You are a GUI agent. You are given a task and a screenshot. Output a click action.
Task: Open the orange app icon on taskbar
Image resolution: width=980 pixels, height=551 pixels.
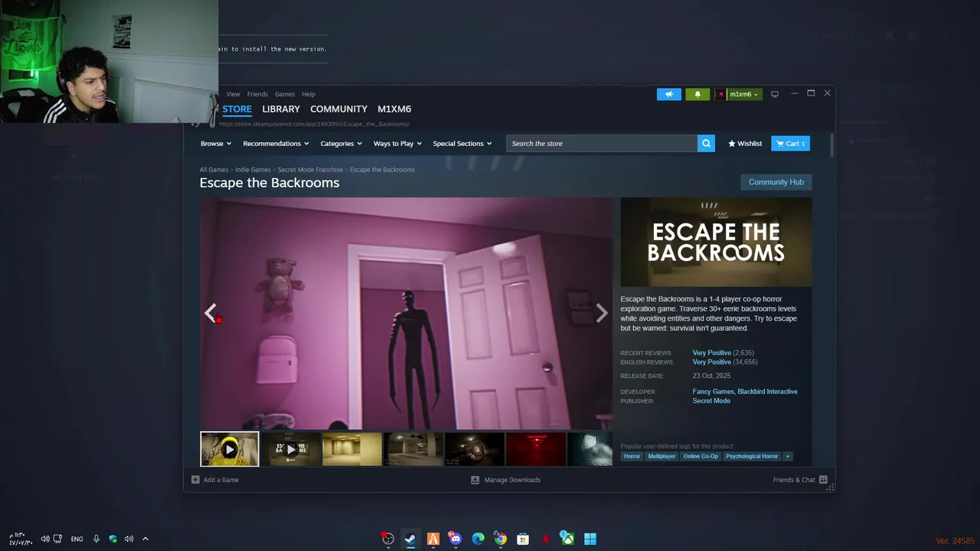click(433, 539)
